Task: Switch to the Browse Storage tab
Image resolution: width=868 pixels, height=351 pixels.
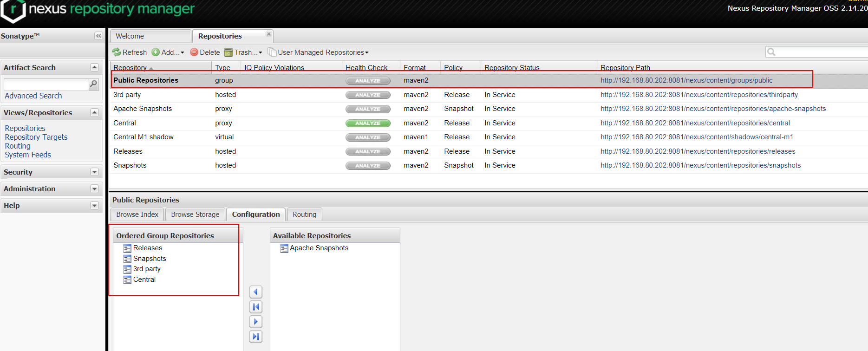Action: (x=195, y=214)
